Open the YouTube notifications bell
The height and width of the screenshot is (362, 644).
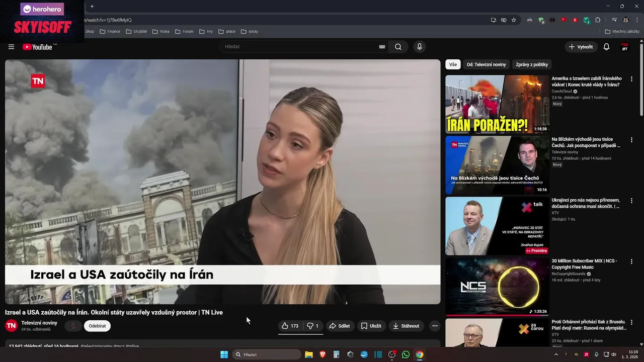click(x=606, y=47)
